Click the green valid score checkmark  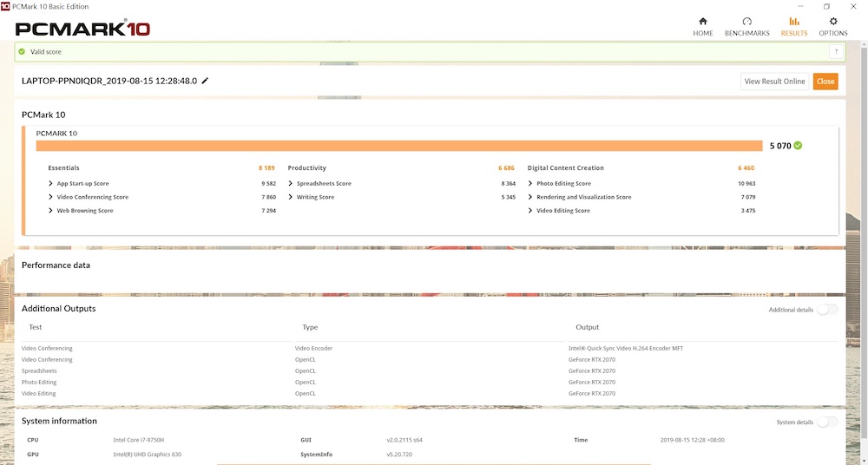[22, 52]
